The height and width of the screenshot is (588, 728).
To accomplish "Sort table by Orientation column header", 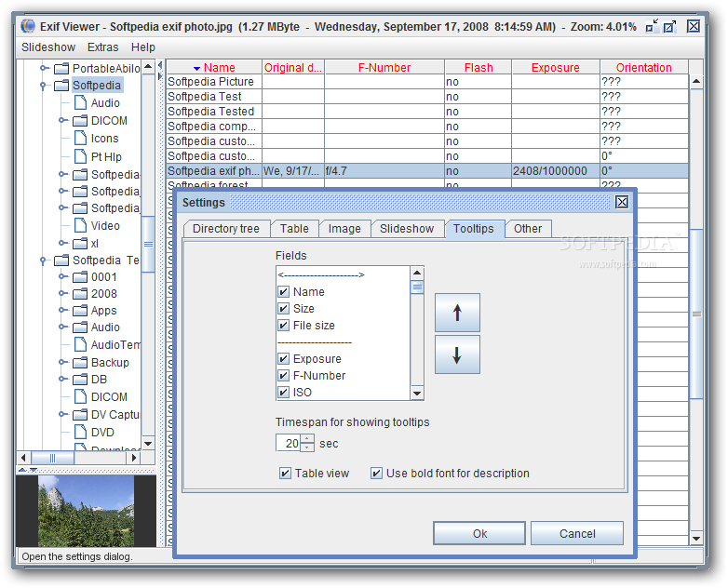I will (643, 68).
